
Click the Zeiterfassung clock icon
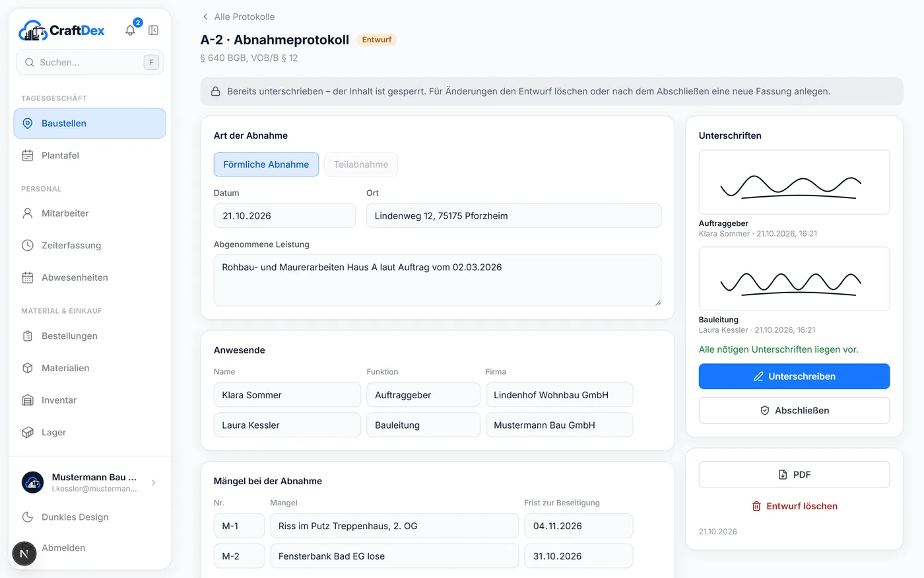coord(28,246)
